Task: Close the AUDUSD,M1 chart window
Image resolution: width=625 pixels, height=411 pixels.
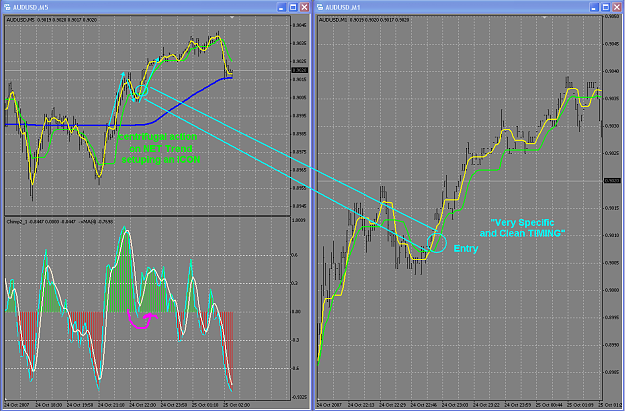Action: click(x=617, y=7)
